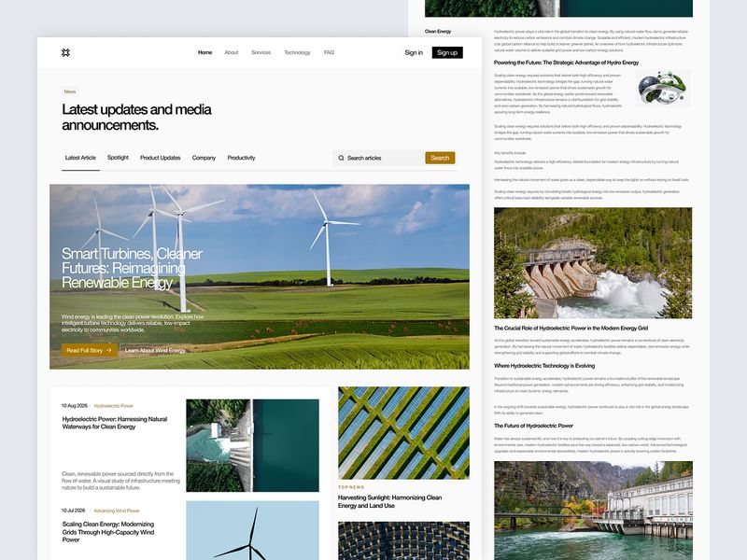Click the 10 Aug 2026 date
Viewport: 747px width, 560px height.
[x=75, y=406]
